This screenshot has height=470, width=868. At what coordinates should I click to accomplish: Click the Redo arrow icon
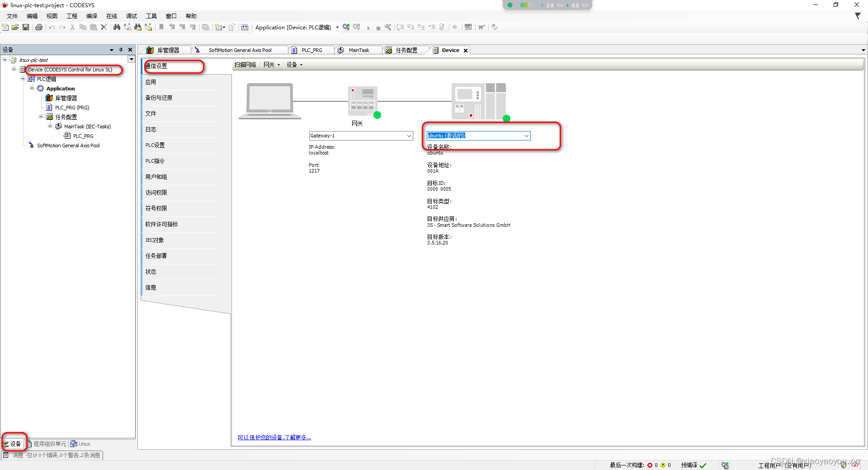coord(62,27)
